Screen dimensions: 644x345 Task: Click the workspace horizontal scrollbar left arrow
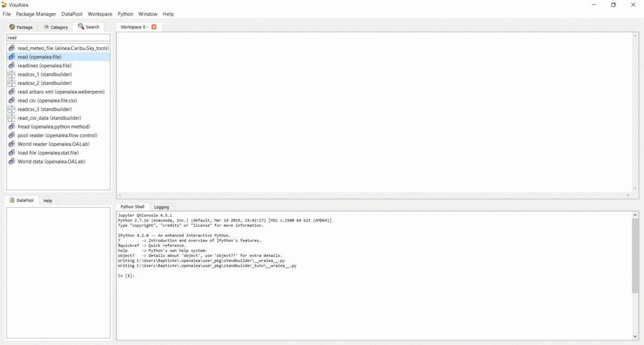(120, 195)
